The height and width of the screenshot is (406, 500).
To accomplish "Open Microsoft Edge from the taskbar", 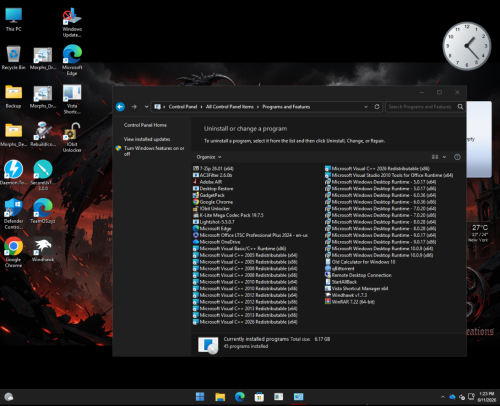I will 240,397.
